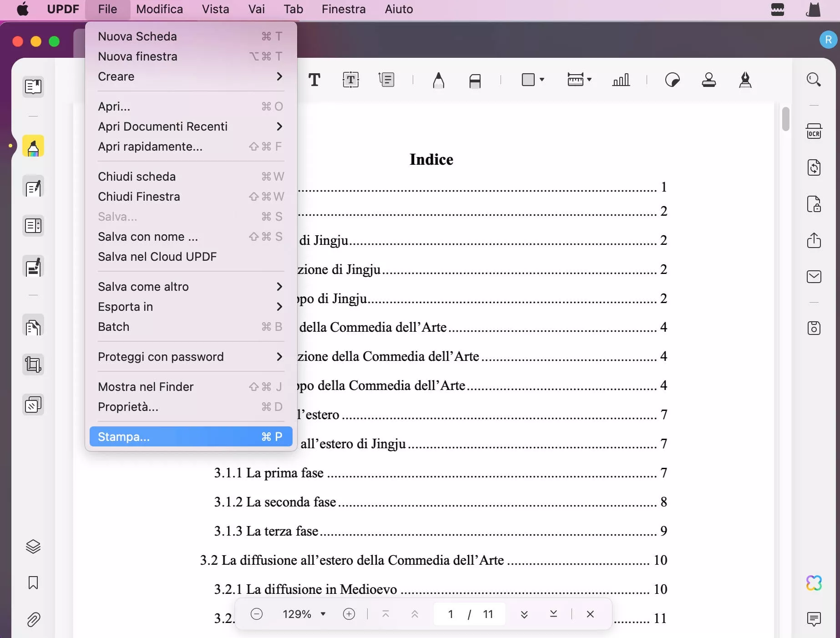Select the Sticker tool icon
840x638 pixels.
673,80
